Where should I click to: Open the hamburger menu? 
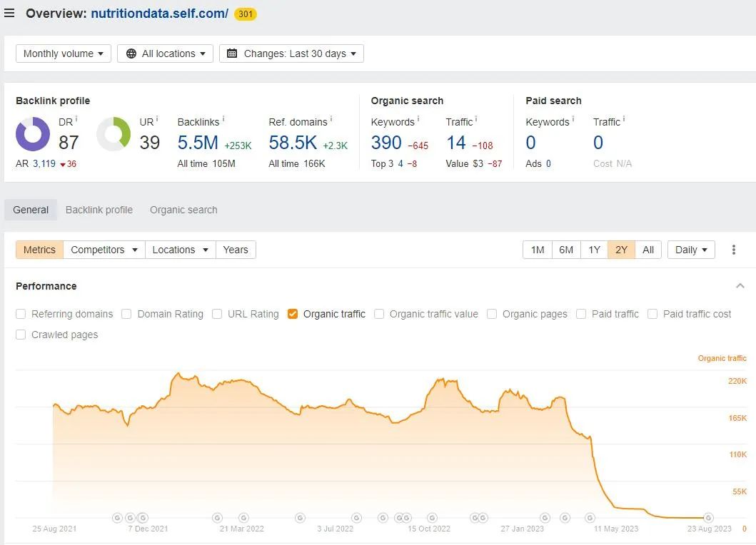coord(9,13)
